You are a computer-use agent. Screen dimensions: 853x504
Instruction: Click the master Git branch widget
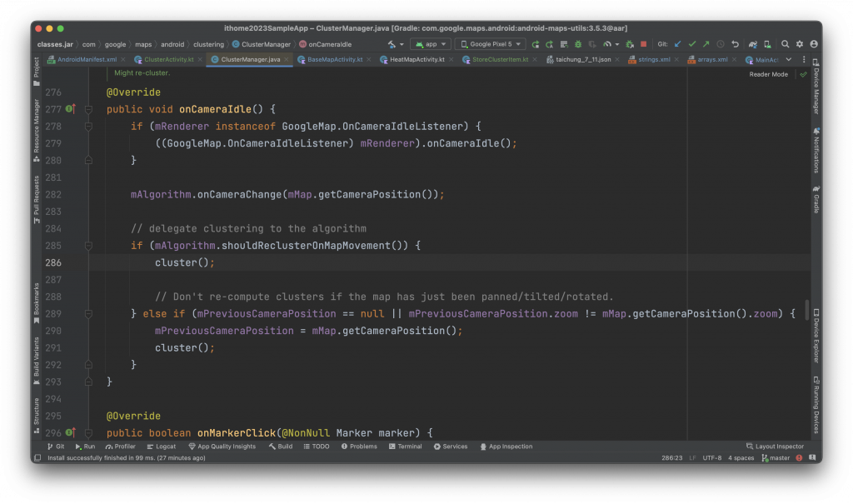coord(776,457)
